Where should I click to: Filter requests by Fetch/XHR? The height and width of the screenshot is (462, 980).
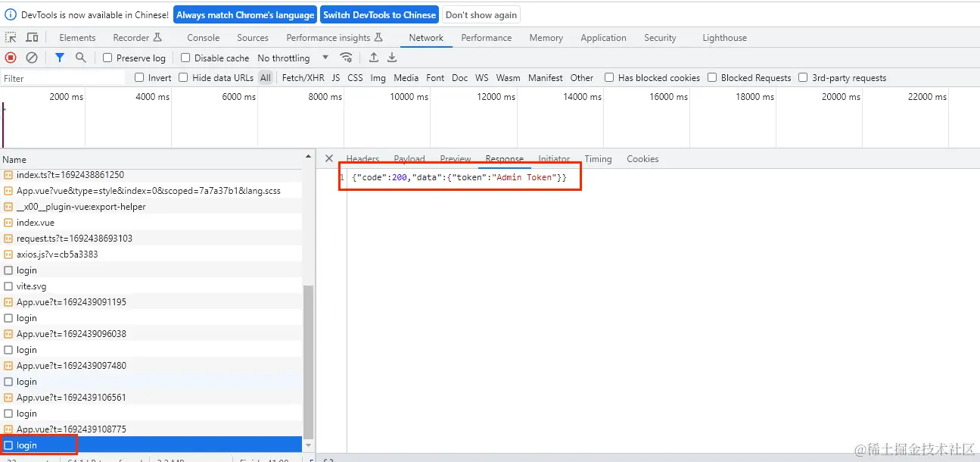[x=303, y=77]
